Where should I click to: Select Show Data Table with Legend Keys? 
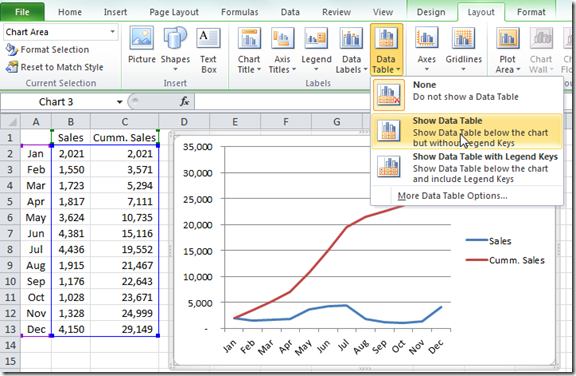coord(467,167)
